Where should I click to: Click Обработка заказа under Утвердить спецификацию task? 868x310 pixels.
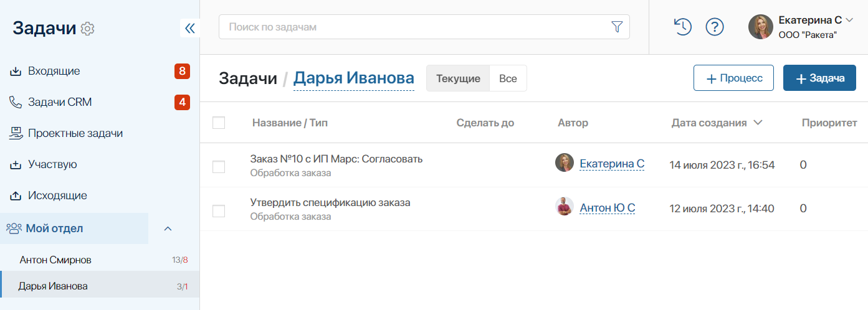click(290, 217)
